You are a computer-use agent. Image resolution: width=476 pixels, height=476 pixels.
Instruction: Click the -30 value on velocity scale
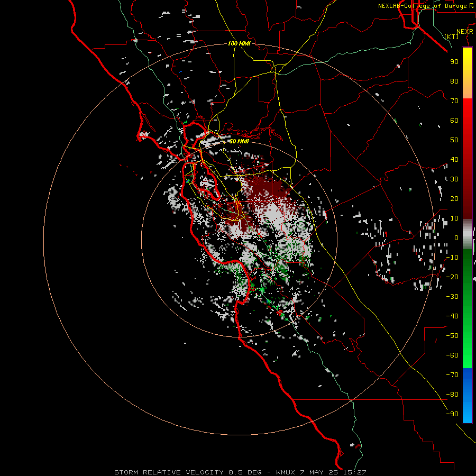(x=452, y=297)
